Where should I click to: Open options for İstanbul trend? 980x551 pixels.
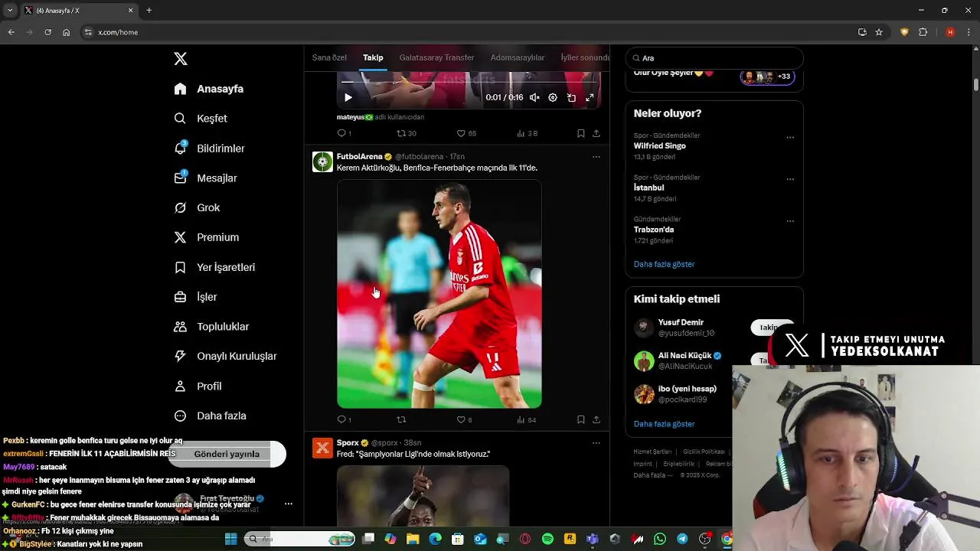[790, 179]
